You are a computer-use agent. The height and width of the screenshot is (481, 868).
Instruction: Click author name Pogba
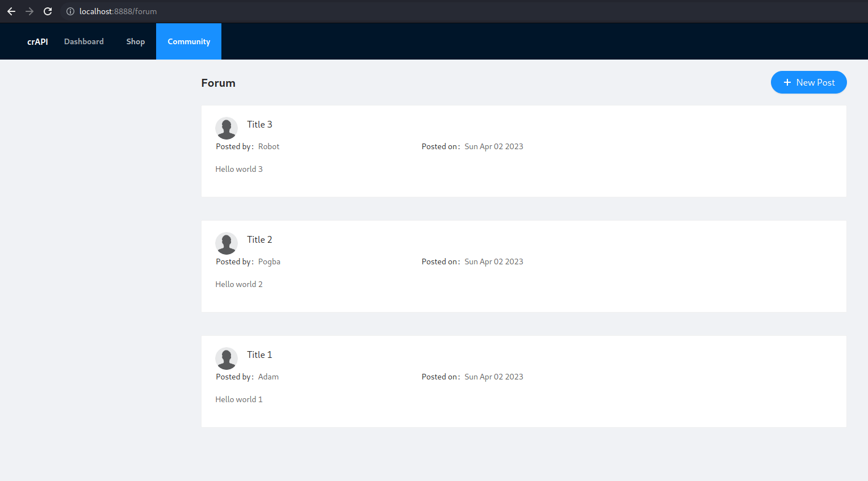(269, 261)
